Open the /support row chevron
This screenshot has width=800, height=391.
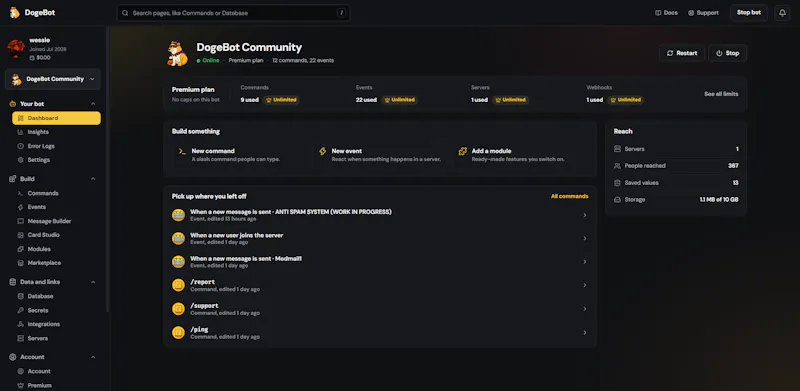585,309
